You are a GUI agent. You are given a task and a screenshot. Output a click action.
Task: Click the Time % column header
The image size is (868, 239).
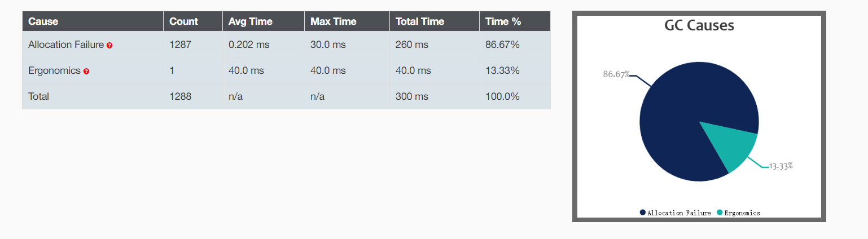(503, 21)
